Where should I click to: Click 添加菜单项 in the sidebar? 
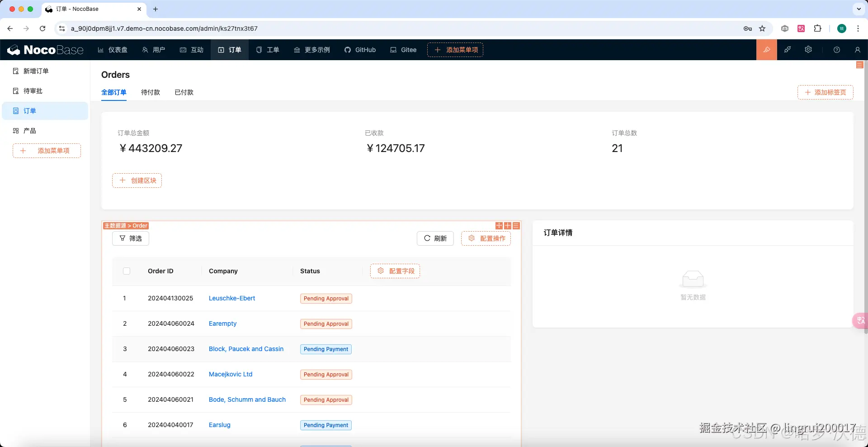click(47, 151)
